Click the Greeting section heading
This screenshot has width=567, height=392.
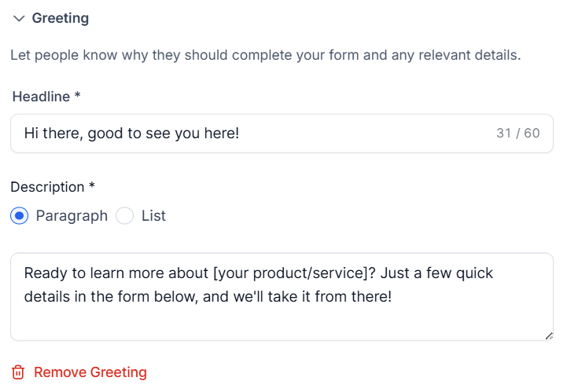click(x=60, y=18)
